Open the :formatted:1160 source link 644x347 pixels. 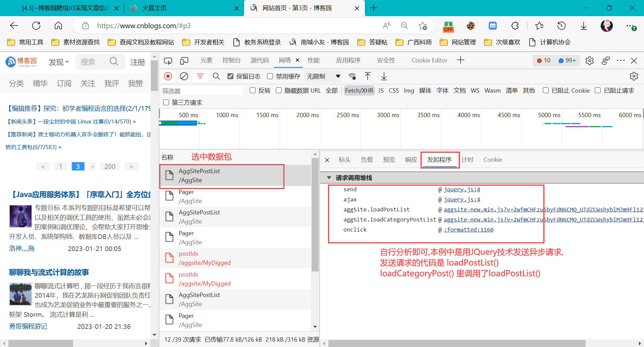(x=469, y=230)
